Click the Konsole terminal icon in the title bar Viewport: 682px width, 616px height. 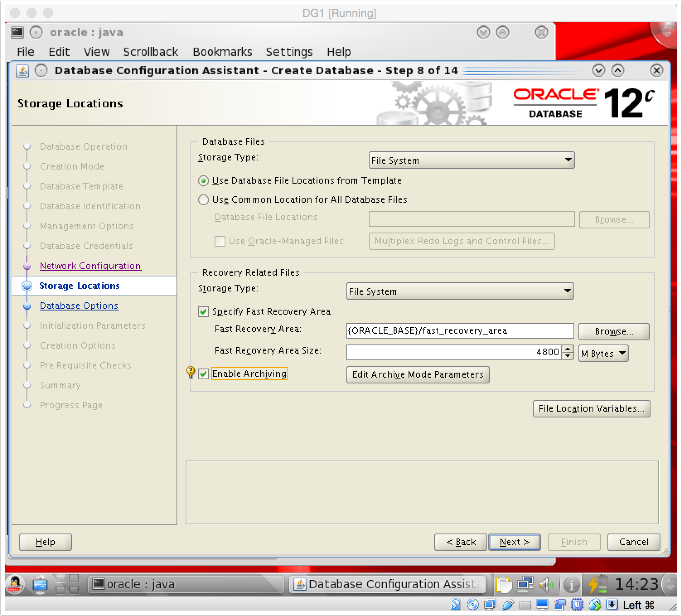click(17, 32)
